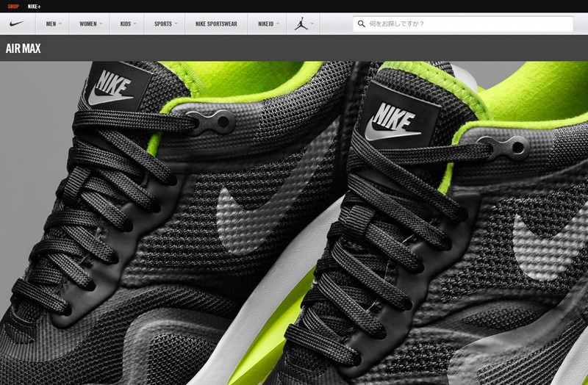Focus the search field with Japanese placeholder
Viewport: 588px width, 385px height.
(463, 24)
